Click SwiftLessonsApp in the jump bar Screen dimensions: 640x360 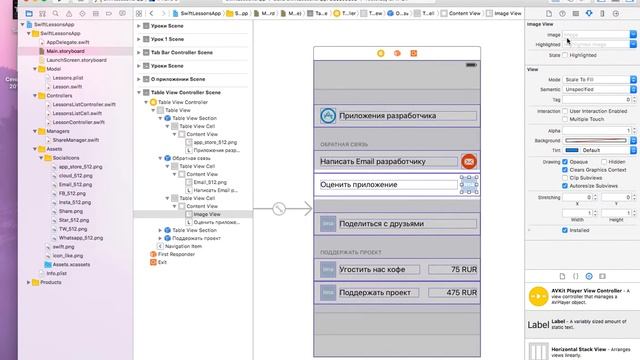click(197, 13)
